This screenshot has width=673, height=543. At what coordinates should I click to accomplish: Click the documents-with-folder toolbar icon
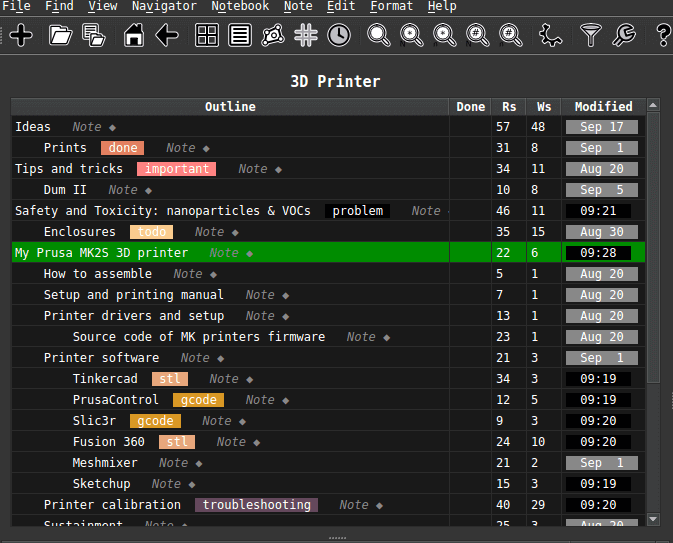pos(94,35)
